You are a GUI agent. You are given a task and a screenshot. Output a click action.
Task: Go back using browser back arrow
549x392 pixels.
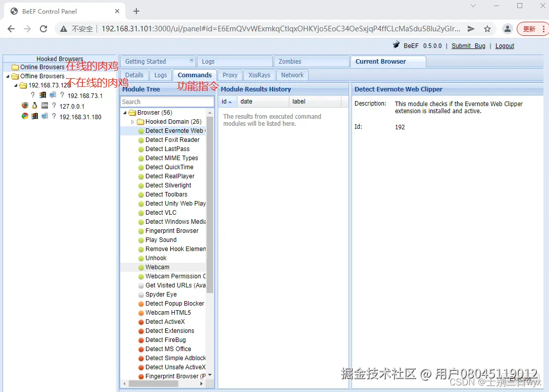11,29
